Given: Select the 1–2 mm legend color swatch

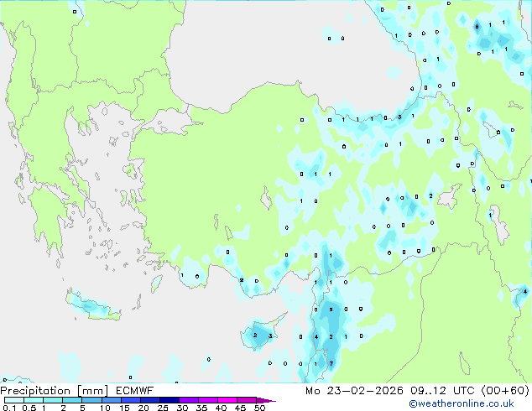Looking at the screenshot, I should (53, 400).
